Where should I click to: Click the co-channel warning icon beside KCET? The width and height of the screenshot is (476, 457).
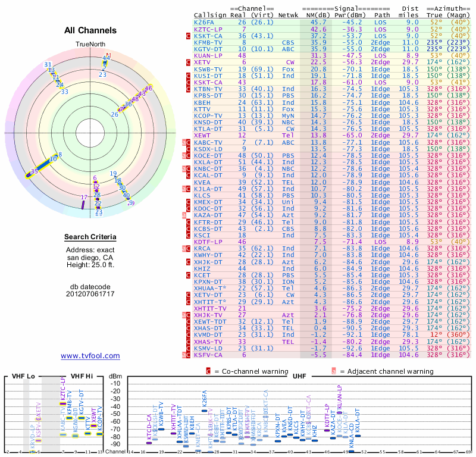pyautogui.click(x=188, y=275)
